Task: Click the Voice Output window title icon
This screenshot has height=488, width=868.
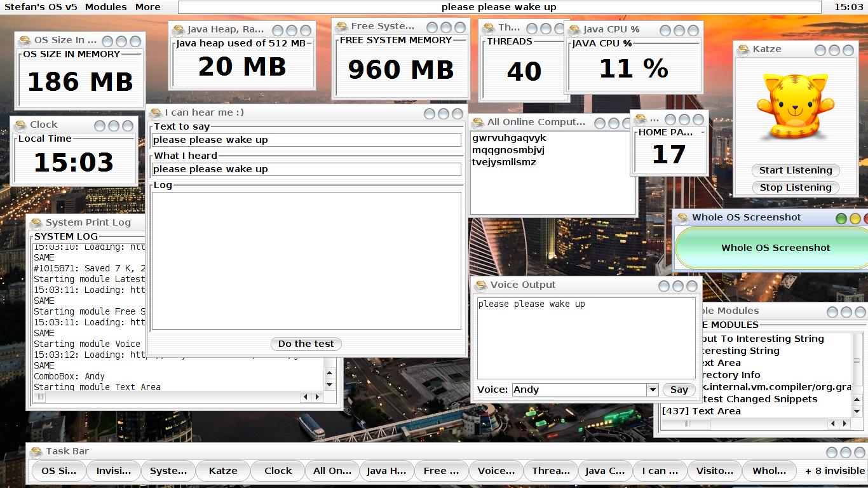Action: coord(480,285)
